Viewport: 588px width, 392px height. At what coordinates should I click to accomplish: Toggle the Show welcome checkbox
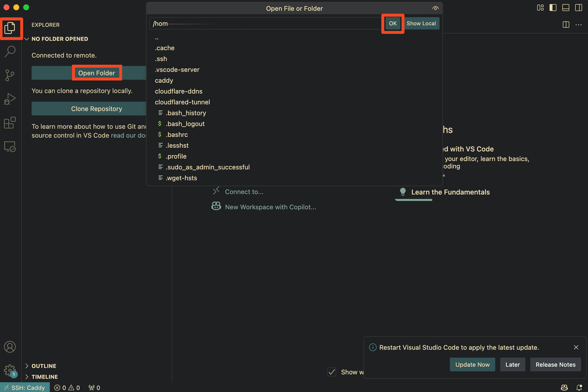click(332, 372)
